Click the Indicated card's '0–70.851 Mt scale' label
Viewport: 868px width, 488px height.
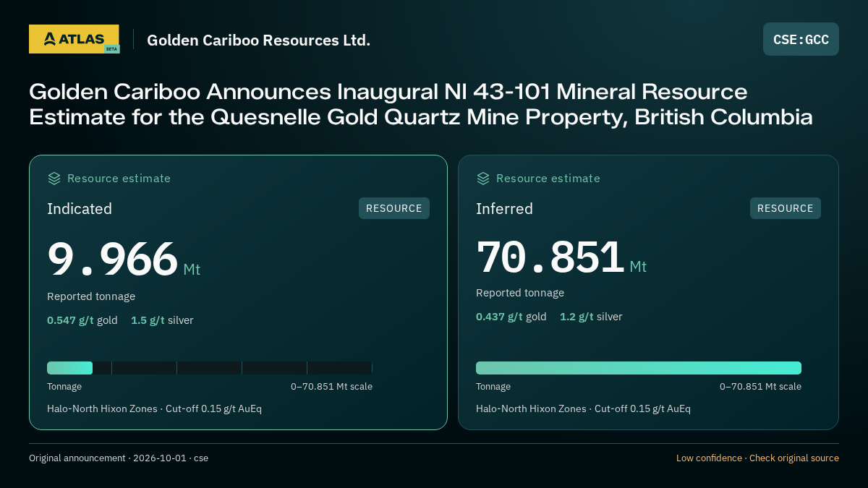331,387
